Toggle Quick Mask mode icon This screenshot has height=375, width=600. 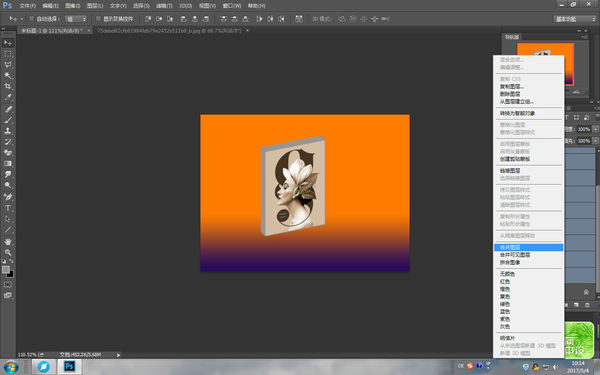(x=8, y=285)
